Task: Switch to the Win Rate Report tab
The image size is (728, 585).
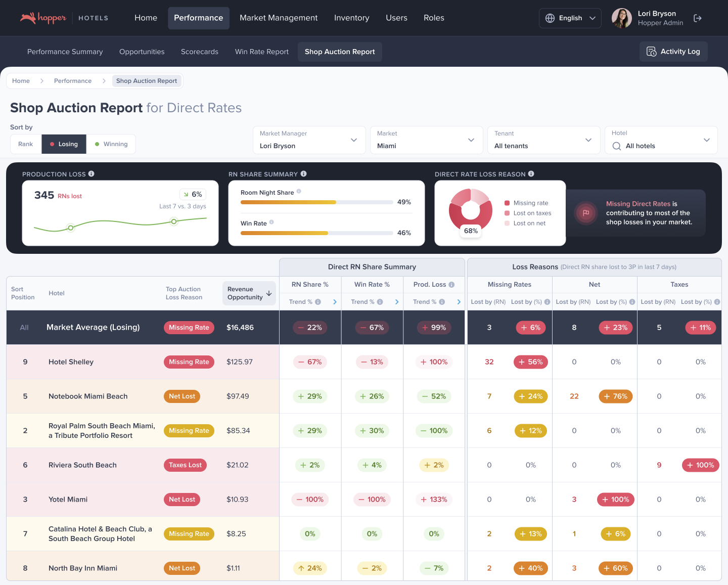Action: pyautogui.click(x=261, y=52)
